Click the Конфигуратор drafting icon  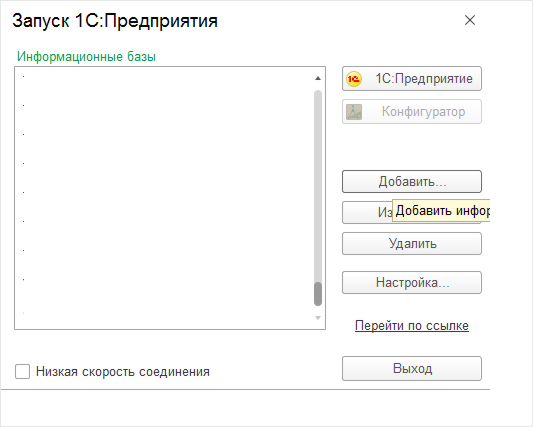tap(354, 112)
